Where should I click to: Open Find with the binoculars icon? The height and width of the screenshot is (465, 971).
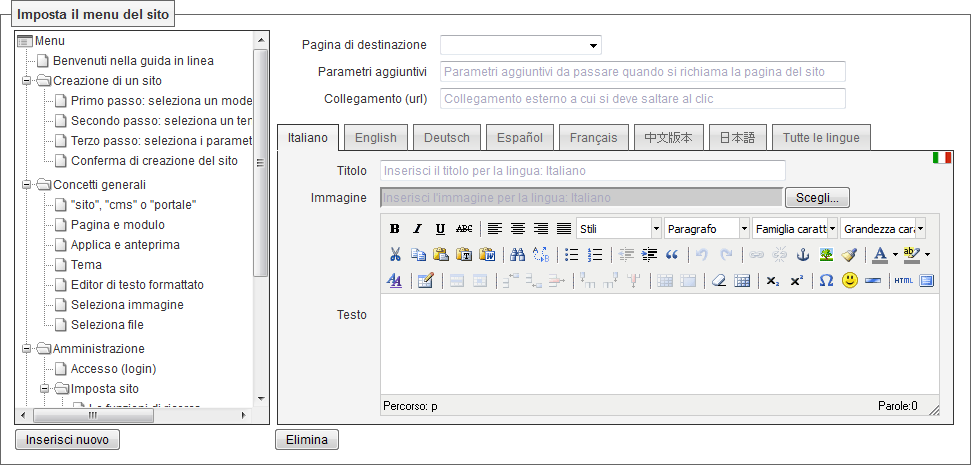(x=518, y=254)
